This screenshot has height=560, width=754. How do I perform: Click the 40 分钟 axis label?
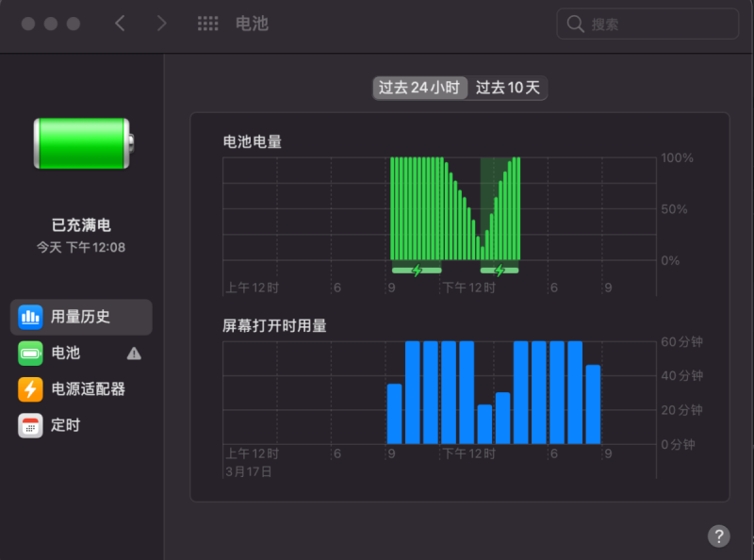pos(681,375)
